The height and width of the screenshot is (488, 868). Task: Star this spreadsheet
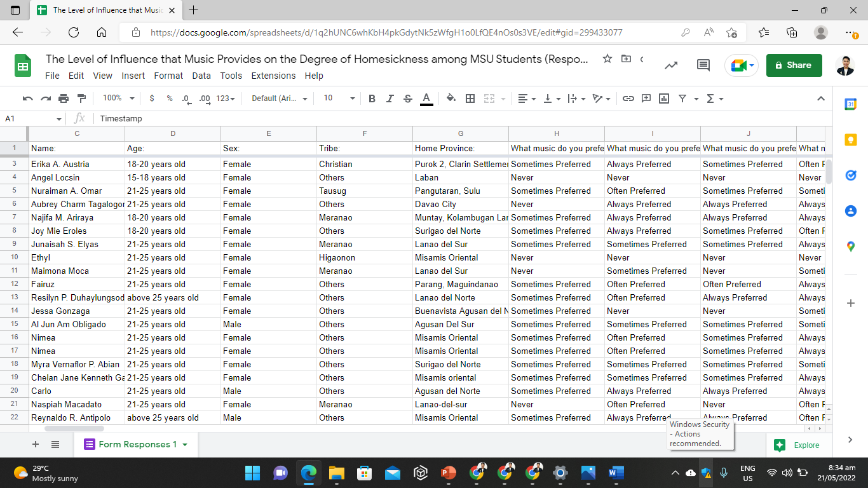[x=607, y=59]
